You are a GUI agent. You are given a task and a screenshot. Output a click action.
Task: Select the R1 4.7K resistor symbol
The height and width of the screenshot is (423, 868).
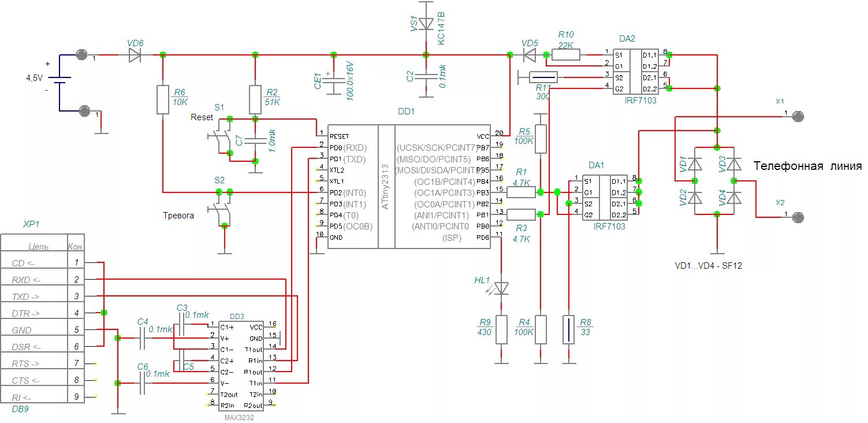coord(522,192)
